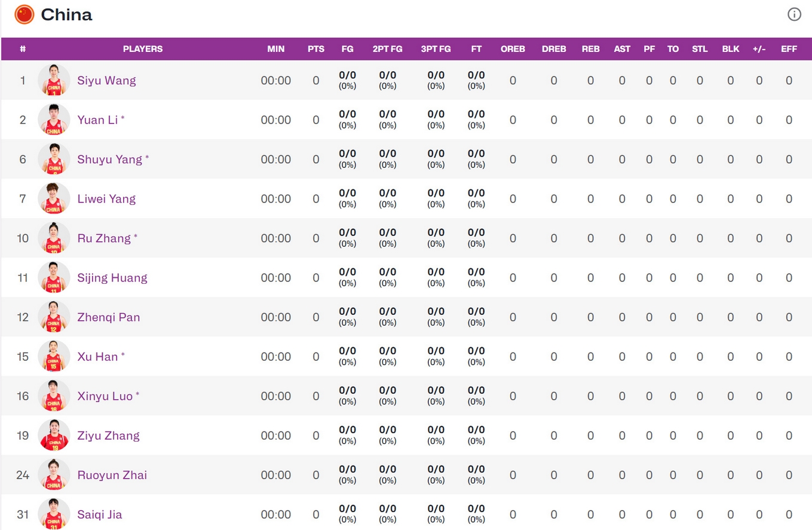Click the EFF column header
The width and height of the screenshot is (812, 530).
pos(789,49)
